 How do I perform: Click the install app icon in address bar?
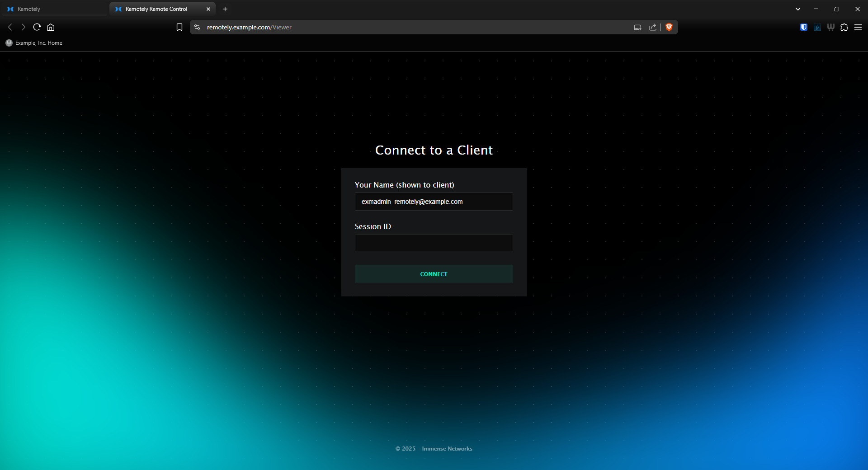pyautogui.click(x=637, y=27)
